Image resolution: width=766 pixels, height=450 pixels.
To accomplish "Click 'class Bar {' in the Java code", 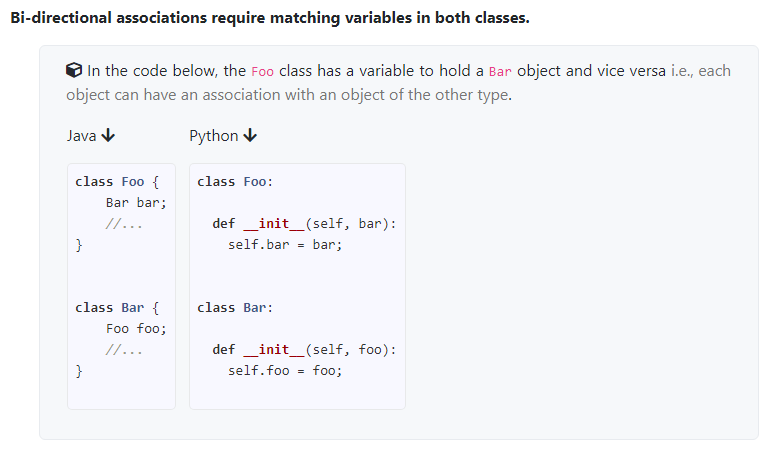I will (x=117, y=308).
